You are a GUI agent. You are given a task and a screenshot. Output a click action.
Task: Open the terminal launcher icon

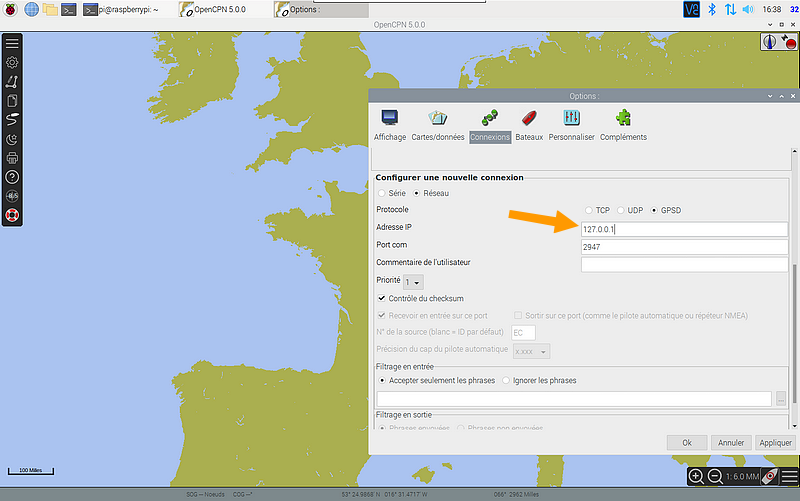coord(68,9)
